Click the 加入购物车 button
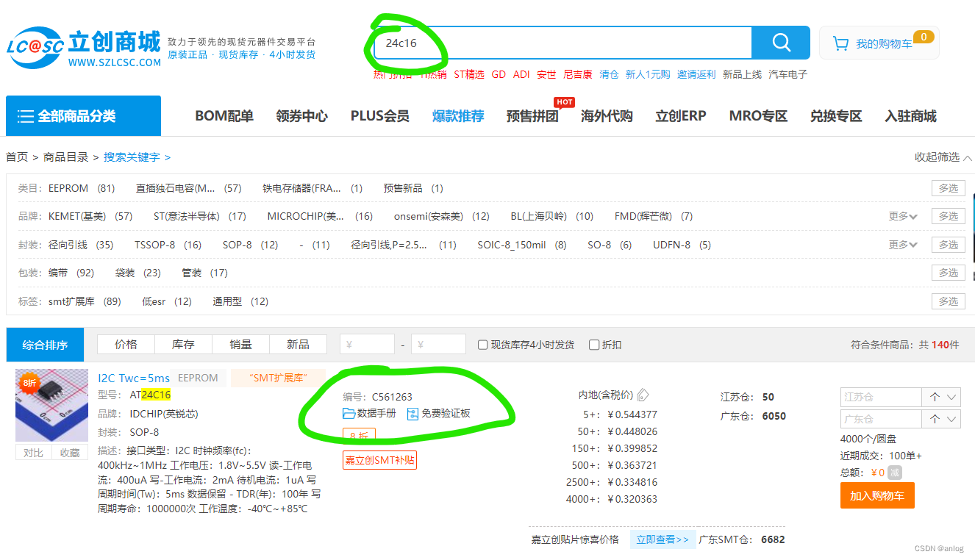 (877, 495)
